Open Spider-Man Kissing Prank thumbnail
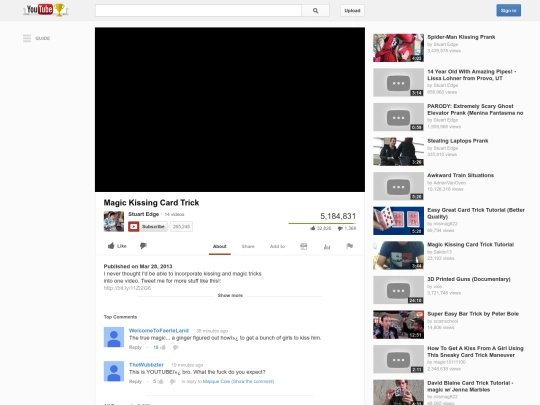 [398, 48]
